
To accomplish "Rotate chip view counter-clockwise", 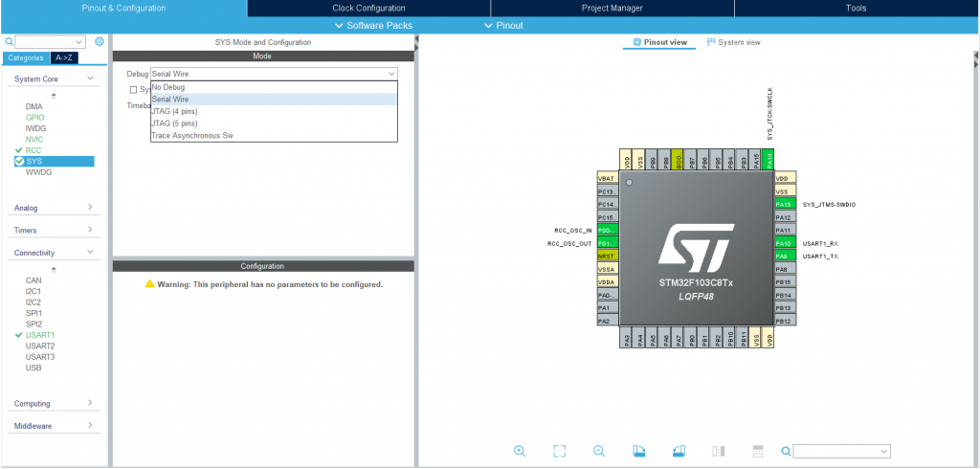I will click(679, 451).
